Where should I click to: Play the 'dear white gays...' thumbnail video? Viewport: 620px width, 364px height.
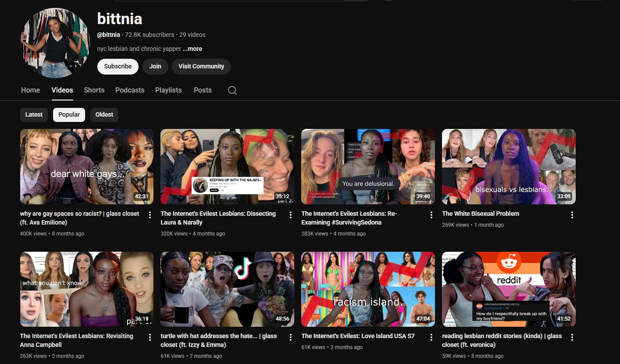pyautogui.click(x=87, y=167)
